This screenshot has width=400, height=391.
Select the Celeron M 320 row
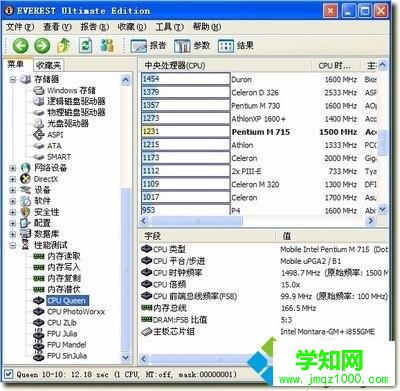[x=259, y=184]
